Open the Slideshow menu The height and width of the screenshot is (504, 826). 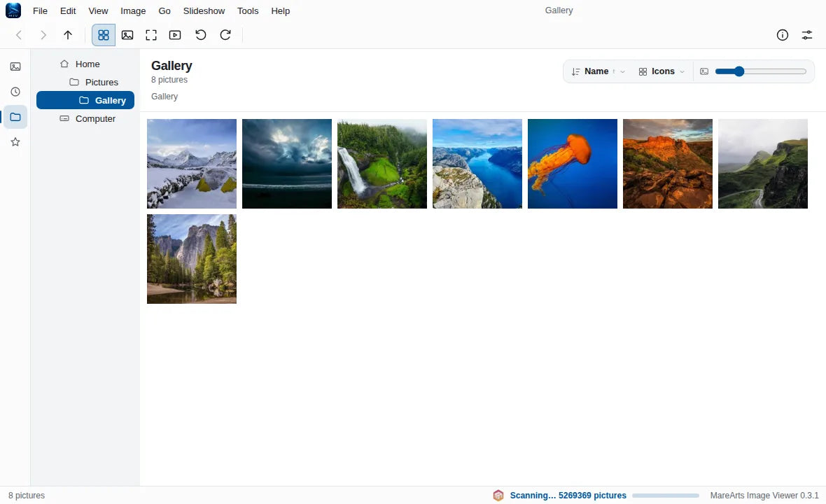204,10
